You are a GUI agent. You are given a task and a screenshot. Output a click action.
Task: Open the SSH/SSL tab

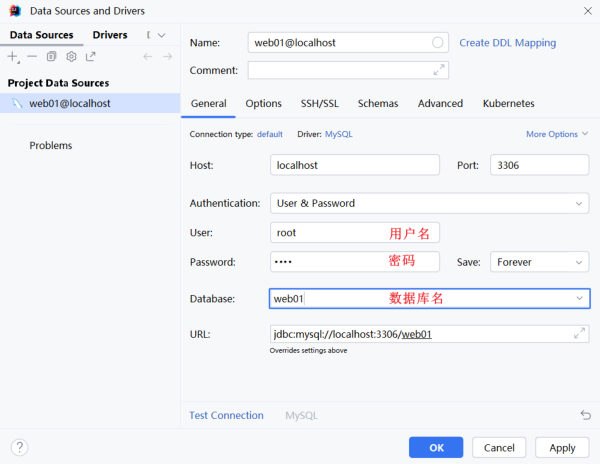(x=320, y=103)
